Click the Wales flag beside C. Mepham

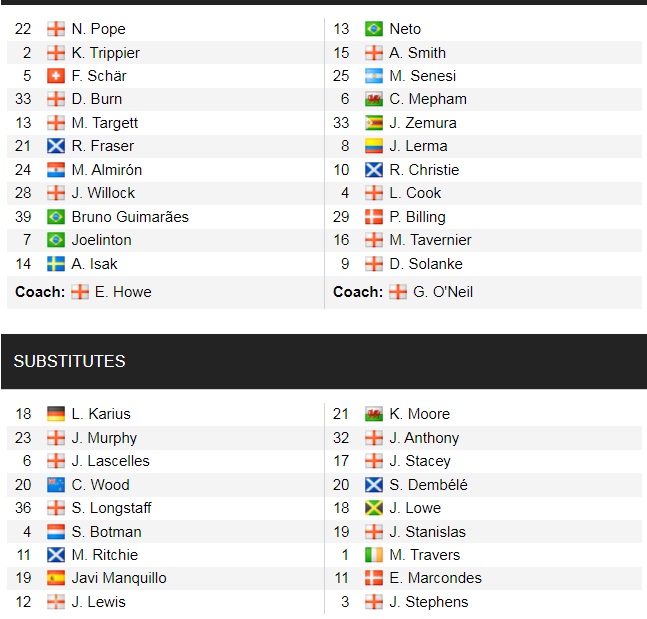click(374, 99)
